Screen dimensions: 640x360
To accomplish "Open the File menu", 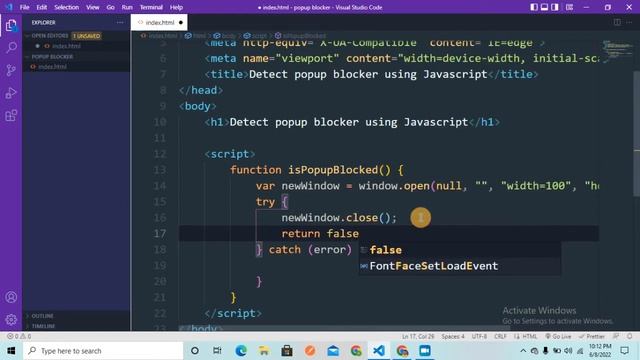I will [24, 7].
